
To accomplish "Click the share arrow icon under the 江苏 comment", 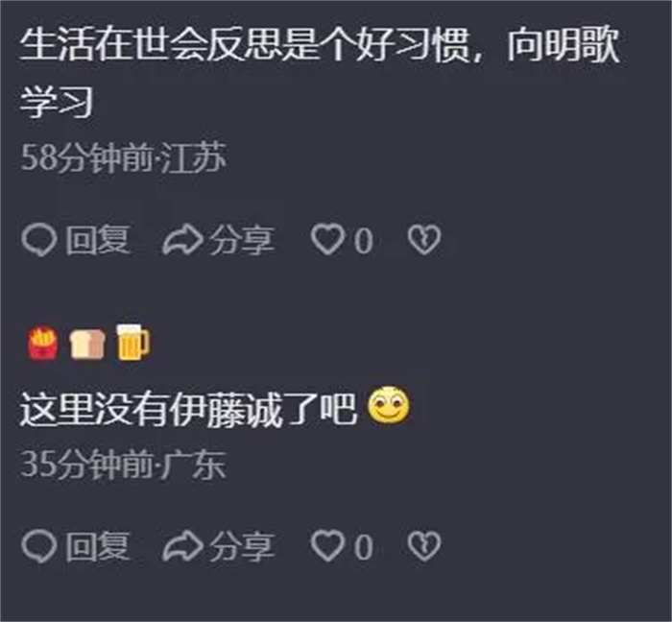I will [183, 240].
